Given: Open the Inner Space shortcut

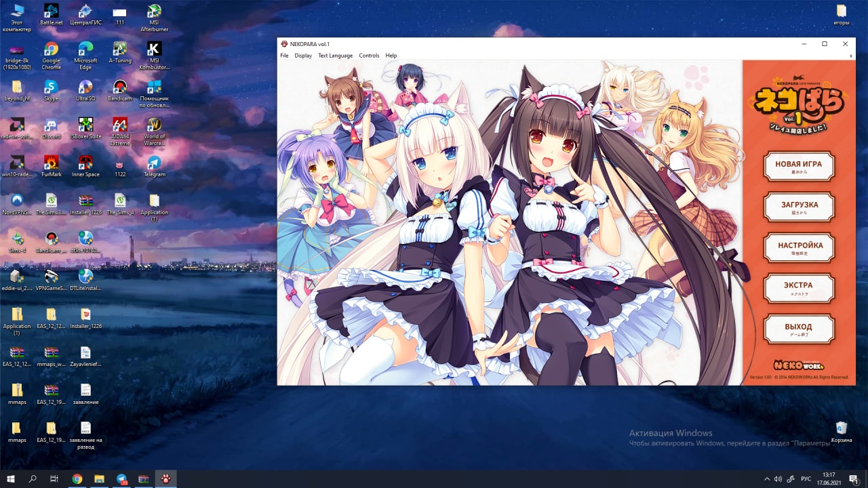Looking at the screenshot, I should (x=85, y=167).
